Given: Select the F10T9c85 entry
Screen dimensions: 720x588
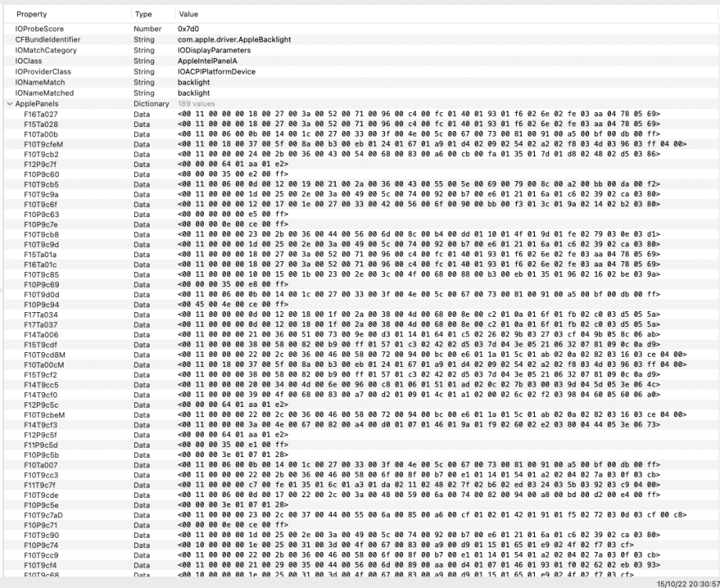Looking at the screenshot, I should [x=42, y=275].
